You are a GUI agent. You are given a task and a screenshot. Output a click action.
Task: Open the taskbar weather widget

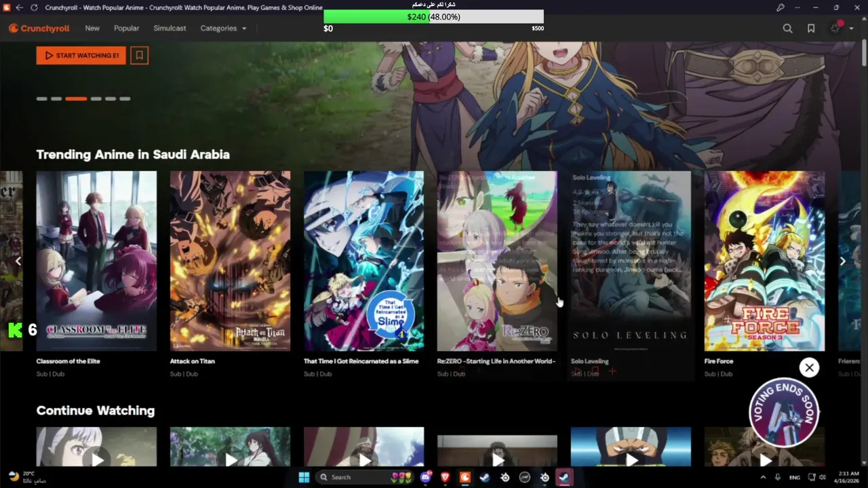coord(27,477)
